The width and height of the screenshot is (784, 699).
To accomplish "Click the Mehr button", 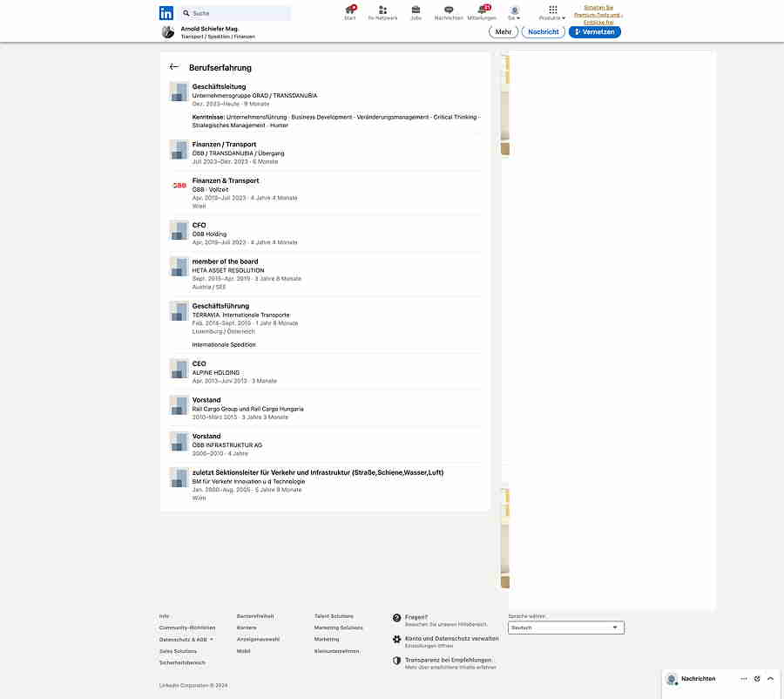I will (503, 31).
